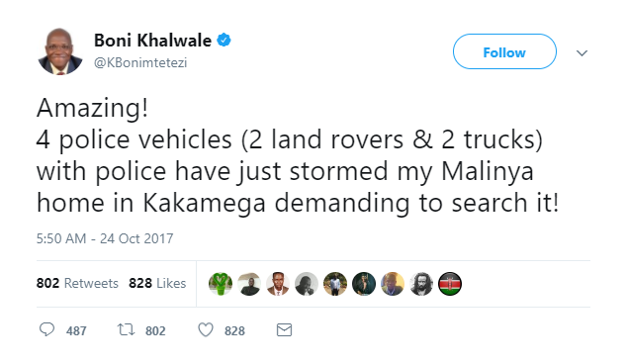Open the @KBonimtetezi handle link
The width and height of the screenshot is (627, 364).
pos(140,62)
